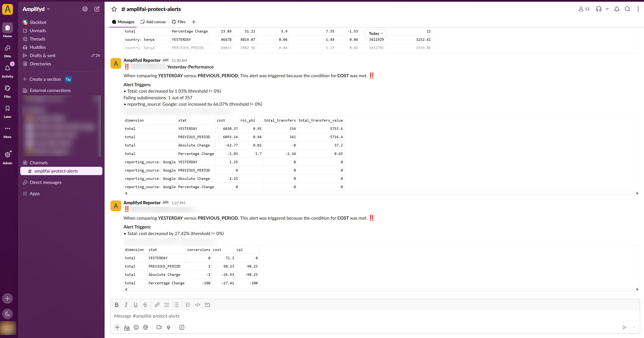The image size is (644, 338).
Task: Toggle strikethrough formatting
Action: [x=145, y=305]
